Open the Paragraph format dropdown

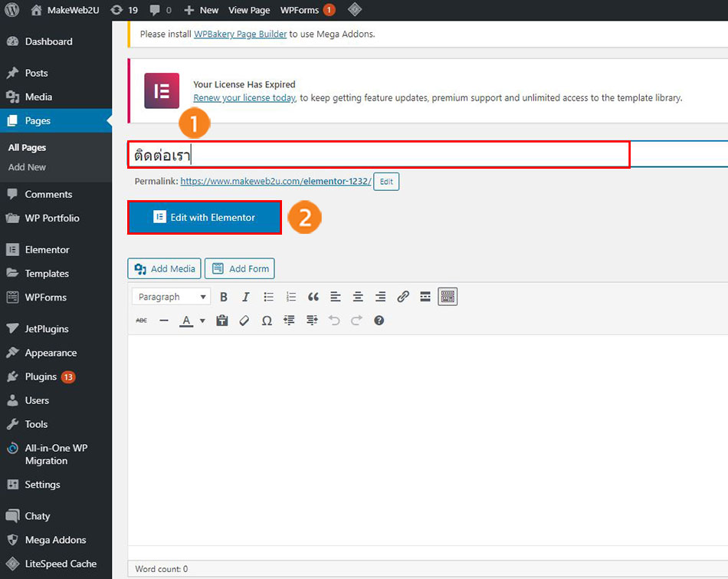[x=171, y=297]
